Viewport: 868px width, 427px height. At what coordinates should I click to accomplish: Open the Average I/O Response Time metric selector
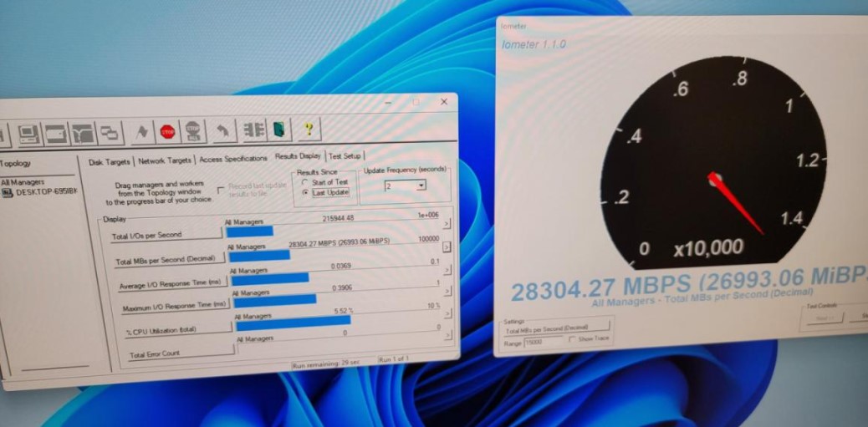click(x=172, y=284)
